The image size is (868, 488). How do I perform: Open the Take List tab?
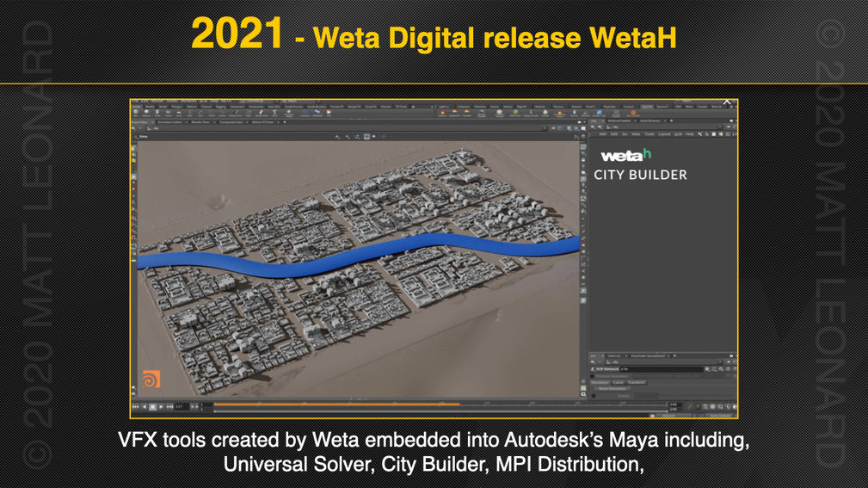click(614, 356)
